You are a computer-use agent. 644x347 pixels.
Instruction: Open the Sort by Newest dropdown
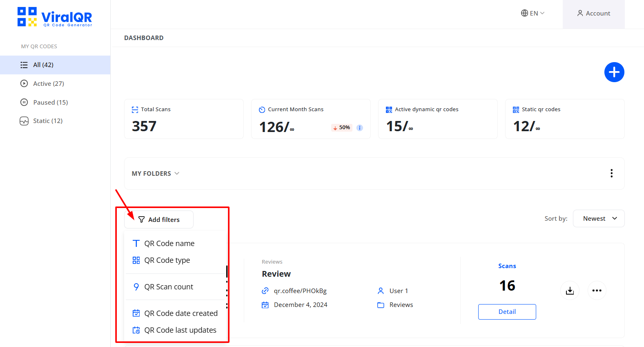599,219
